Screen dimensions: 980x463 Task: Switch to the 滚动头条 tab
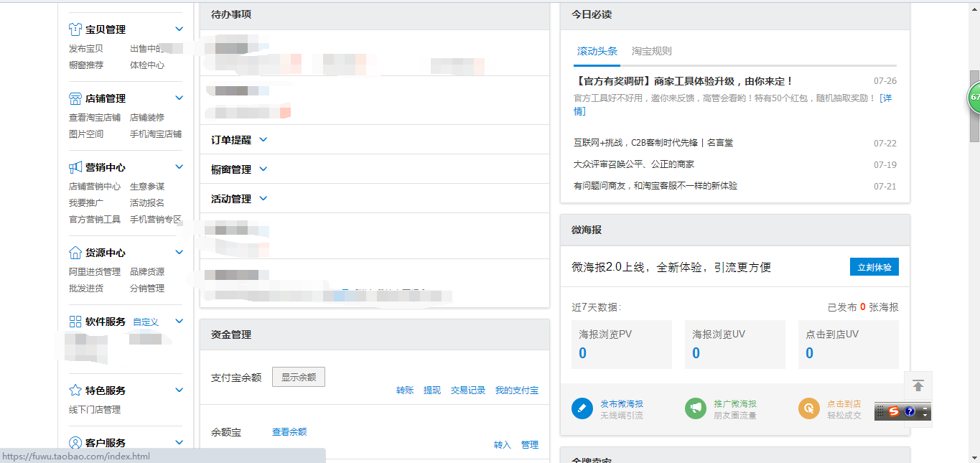click(x=597, y=51)
